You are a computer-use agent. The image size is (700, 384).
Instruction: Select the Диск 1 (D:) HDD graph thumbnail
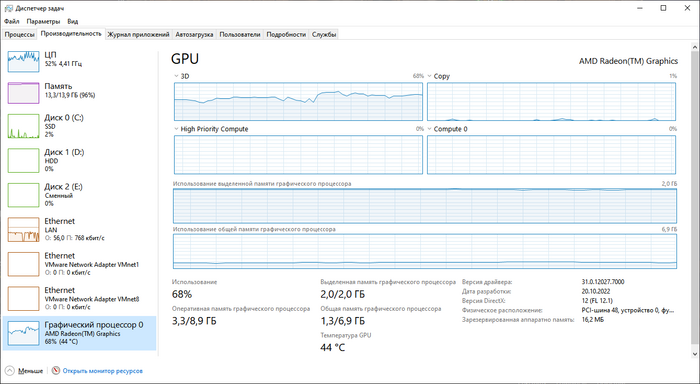[23, 161]
